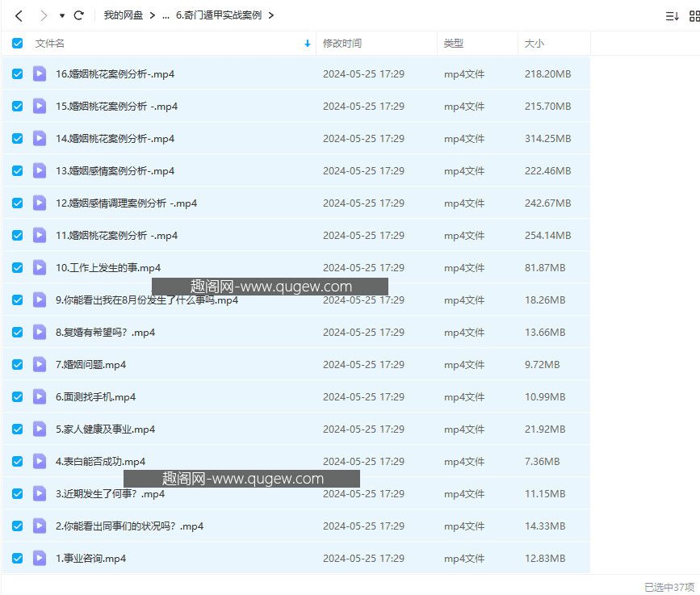Uncheck 15.婚姻桃花案例分析 file checkbox

pos(18,107)
